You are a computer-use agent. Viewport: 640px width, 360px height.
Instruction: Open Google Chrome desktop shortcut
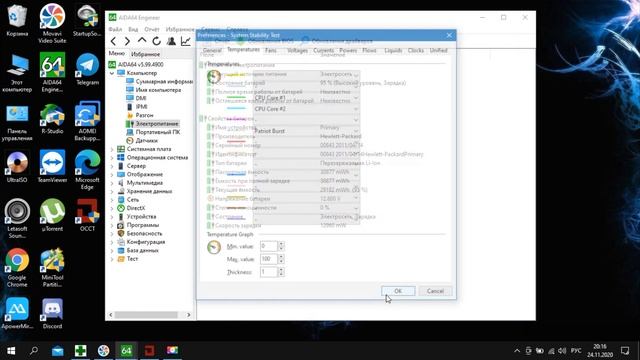[17, 267]
